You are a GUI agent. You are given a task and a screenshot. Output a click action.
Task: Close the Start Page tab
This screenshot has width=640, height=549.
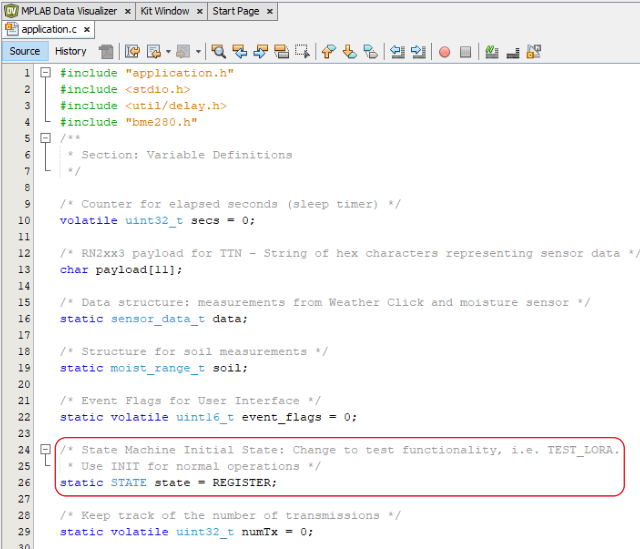point(270,11)
